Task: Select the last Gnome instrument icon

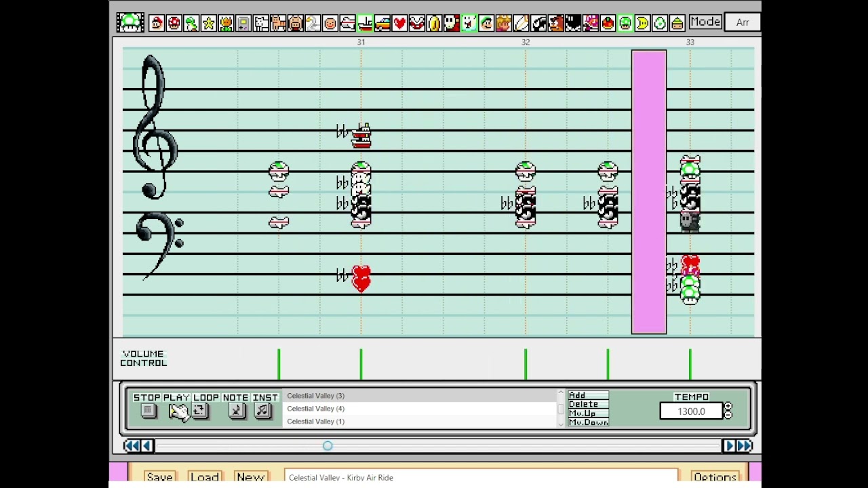Action: [677, 23]
